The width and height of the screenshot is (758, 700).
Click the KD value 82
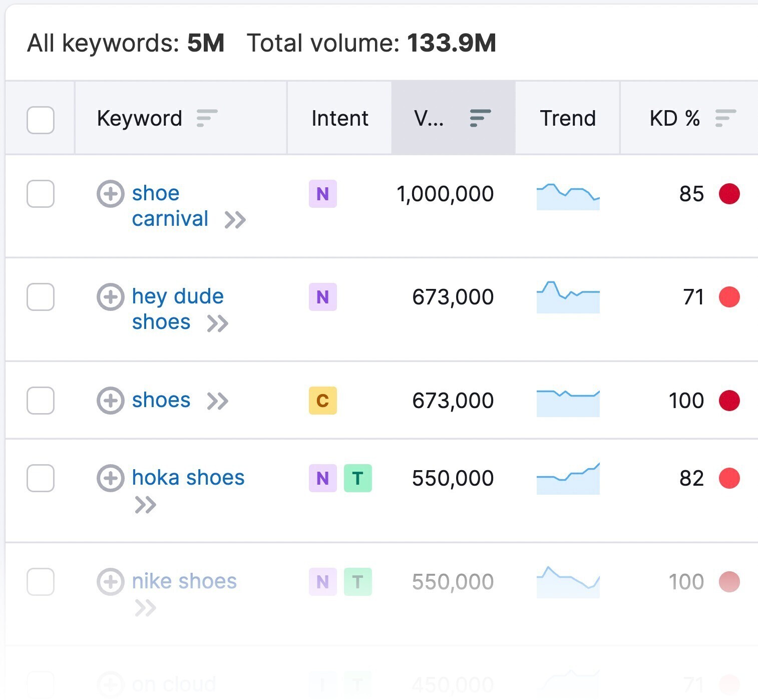click(x=692, y=479)
